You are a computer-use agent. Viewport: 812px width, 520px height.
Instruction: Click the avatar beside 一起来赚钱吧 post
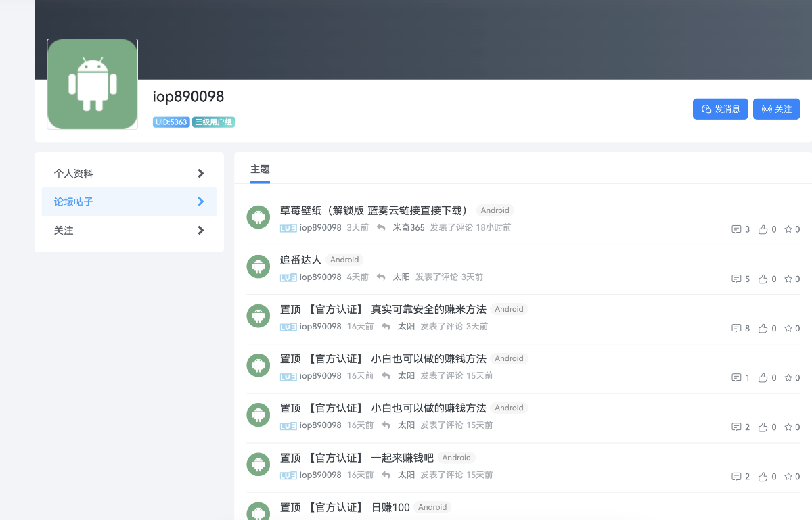(x=258, y=464)
